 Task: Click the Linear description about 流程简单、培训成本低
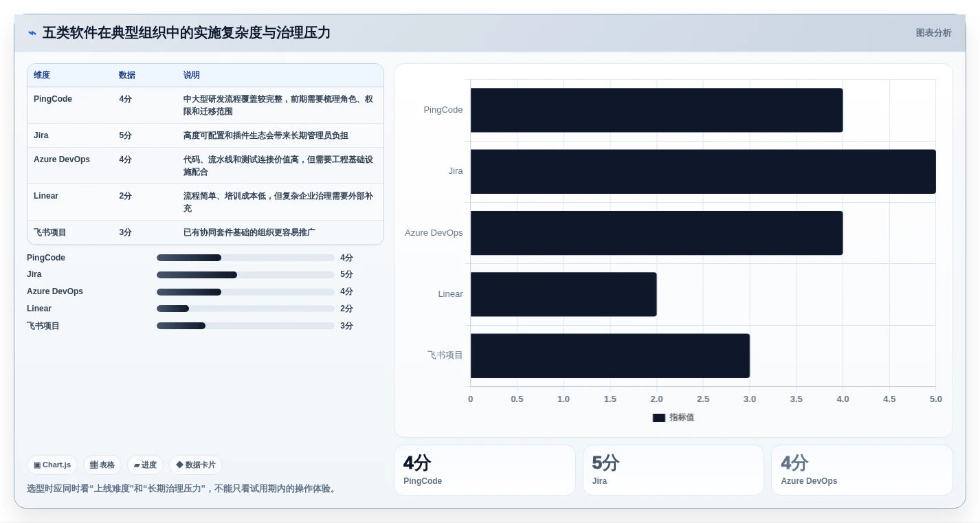point(278,202)
